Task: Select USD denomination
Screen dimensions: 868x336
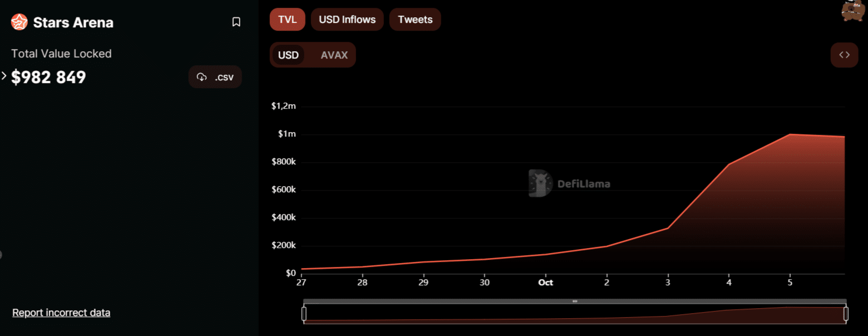Action: coord(288,55)
